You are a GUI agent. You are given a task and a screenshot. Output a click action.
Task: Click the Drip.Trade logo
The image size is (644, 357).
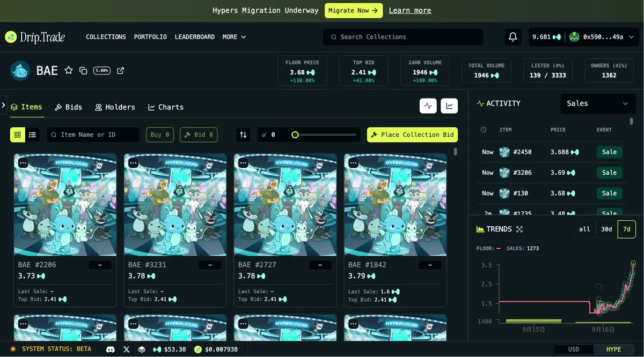coord(35,37)
